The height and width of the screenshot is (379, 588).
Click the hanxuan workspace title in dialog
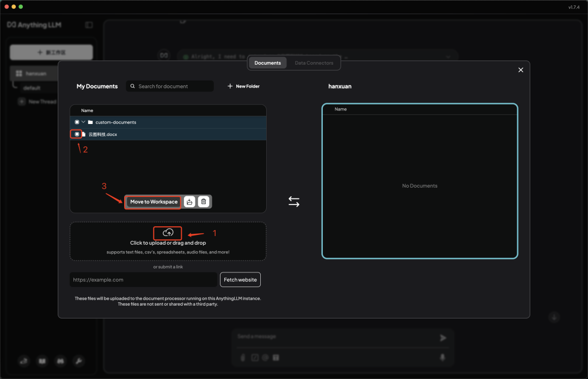point(340,86)
